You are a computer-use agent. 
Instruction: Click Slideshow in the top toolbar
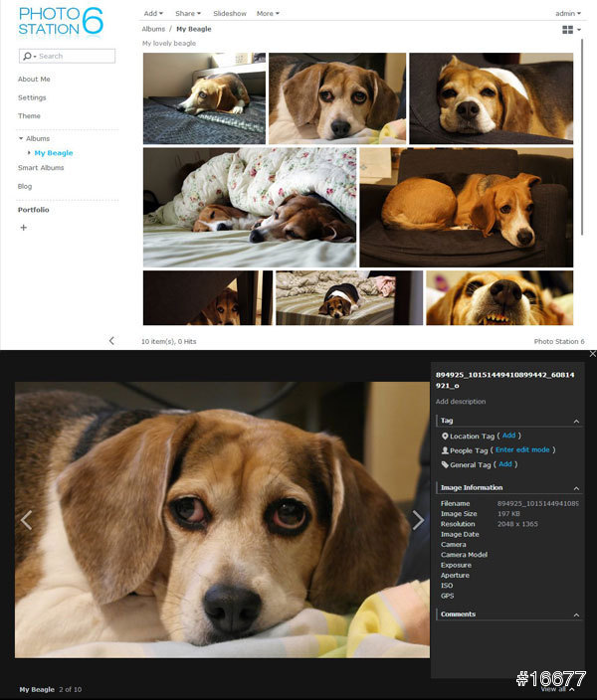pos(230,14)
